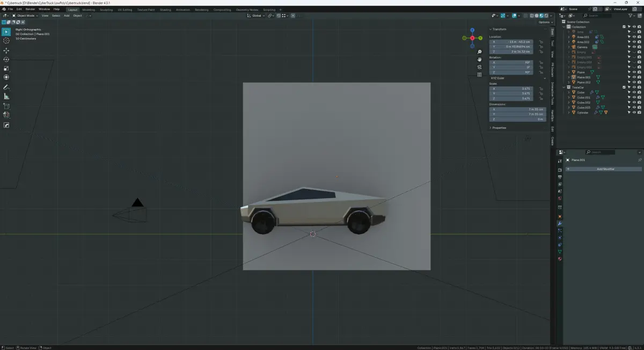Open the Object Data properties tab icon
The width and height of the screenshot is (644, 350).
point(560,251)
